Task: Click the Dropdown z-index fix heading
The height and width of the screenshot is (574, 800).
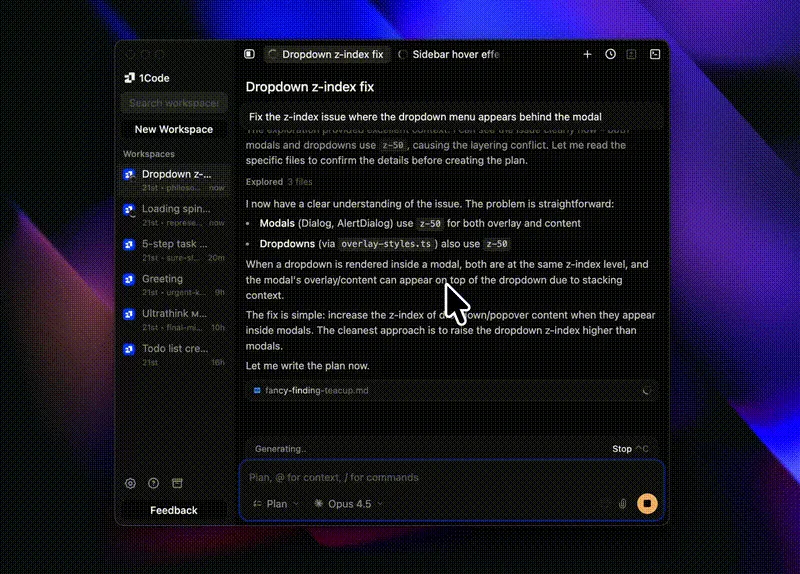Action: (310, 87)
